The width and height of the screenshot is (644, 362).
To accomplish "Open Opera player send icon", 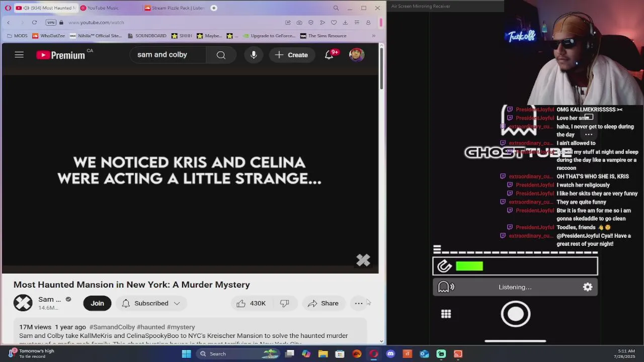I will (x=323, y=23).
